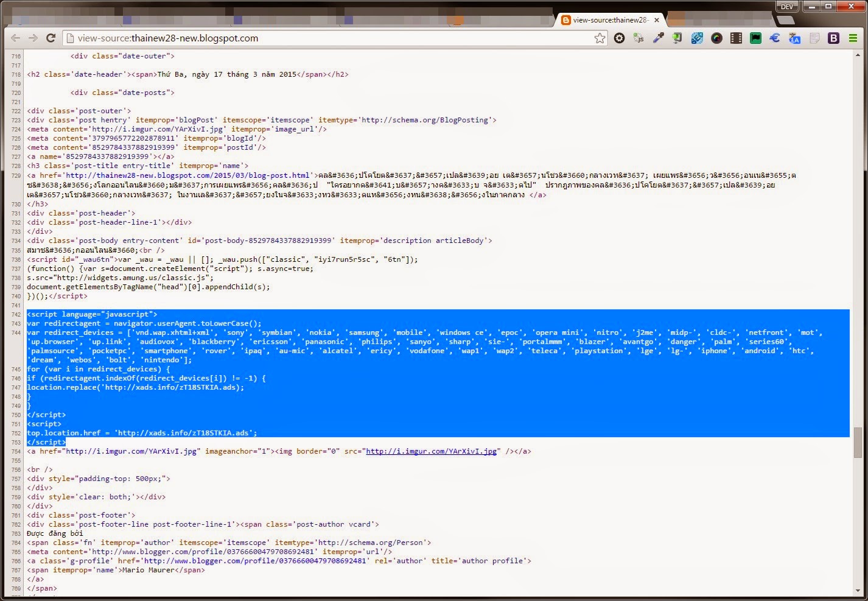This screenshot has width=868, height=601.
Task: Click the location.replace xads.info line
Action: coord(135,387)
